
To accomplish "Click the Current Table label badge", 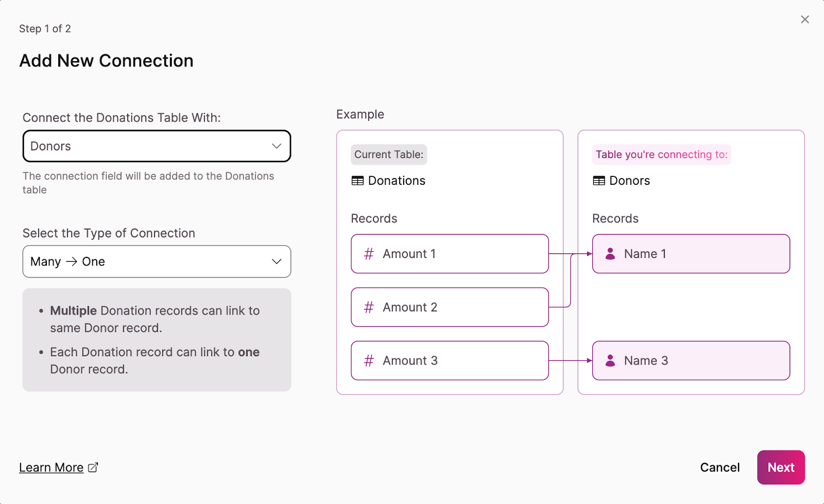I will point(389,154).
